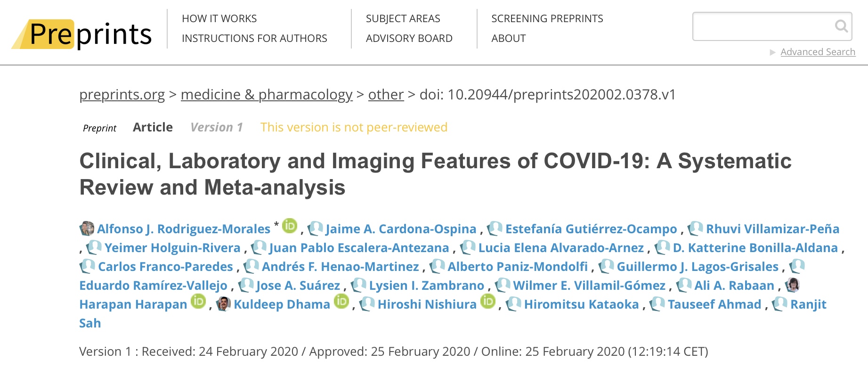Image resolution: width=868 pixels, height=368 pixels.
Task: Open Alfonso Rodriguez-Morales' ORCID iD icon
Action: point(290,226)
